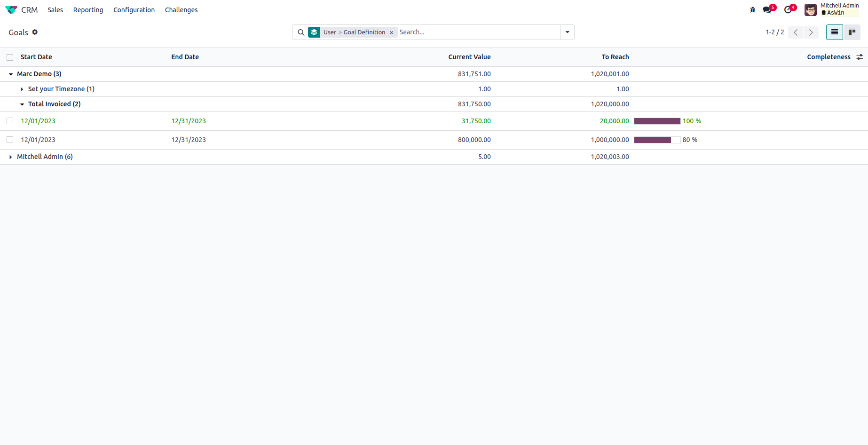
Task: Switch to kanban view
Action: tap(852, 32)
